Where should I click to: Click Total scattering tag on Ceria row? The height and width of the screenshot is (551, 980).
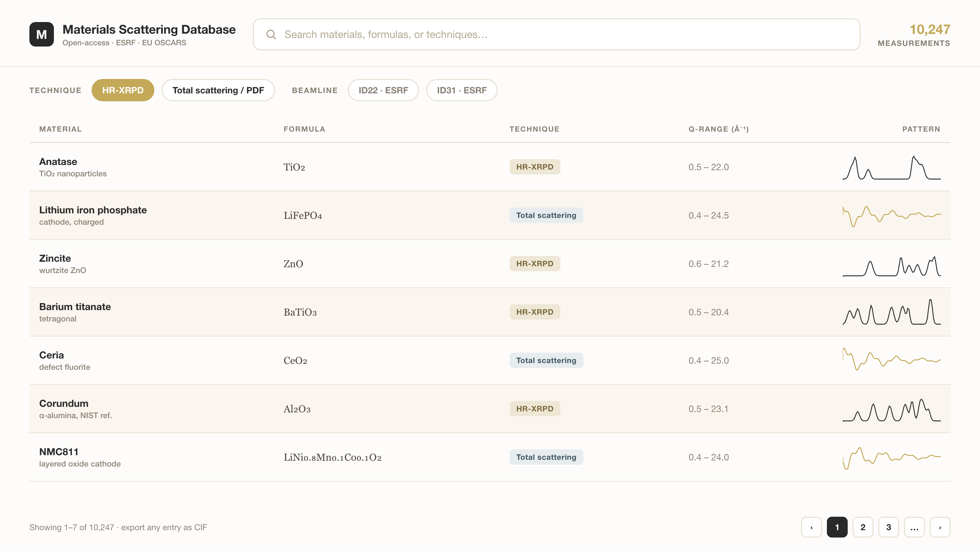tap(546, 360)
